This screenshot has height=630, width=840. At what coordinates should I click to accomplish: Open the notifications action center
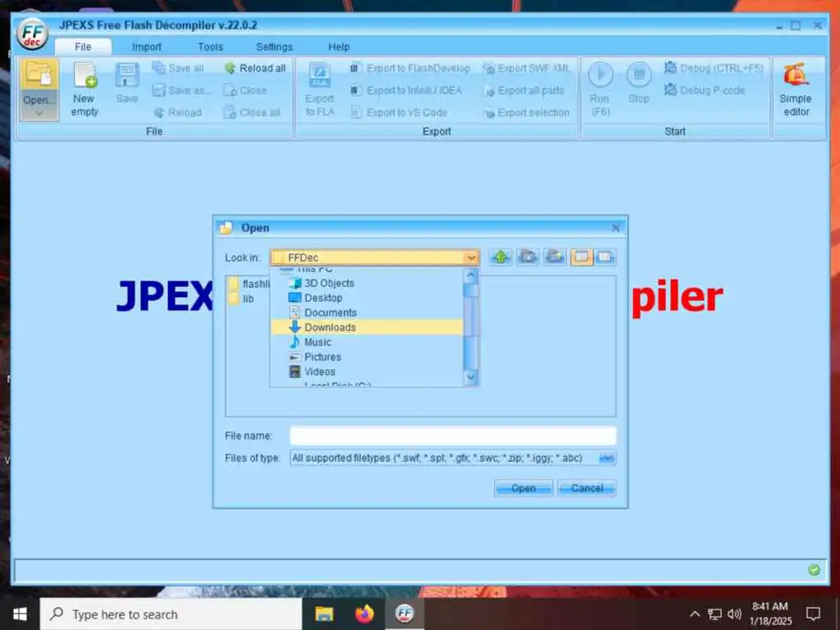(813, 614)
